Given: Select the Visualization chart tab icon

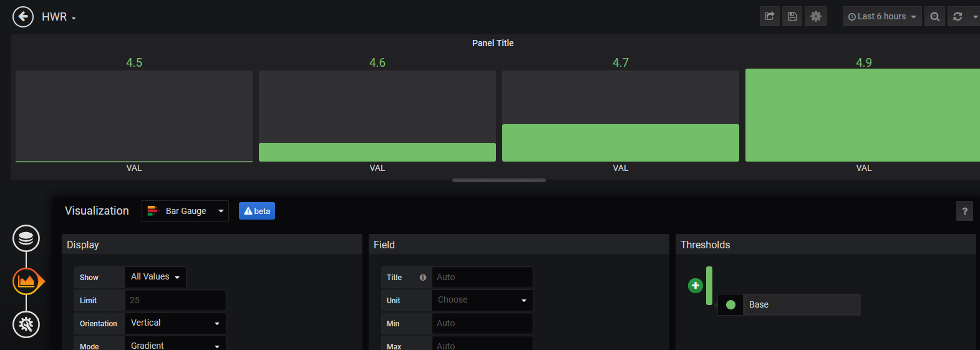Looking at the screenshot, I should click(x=26, y=281).
